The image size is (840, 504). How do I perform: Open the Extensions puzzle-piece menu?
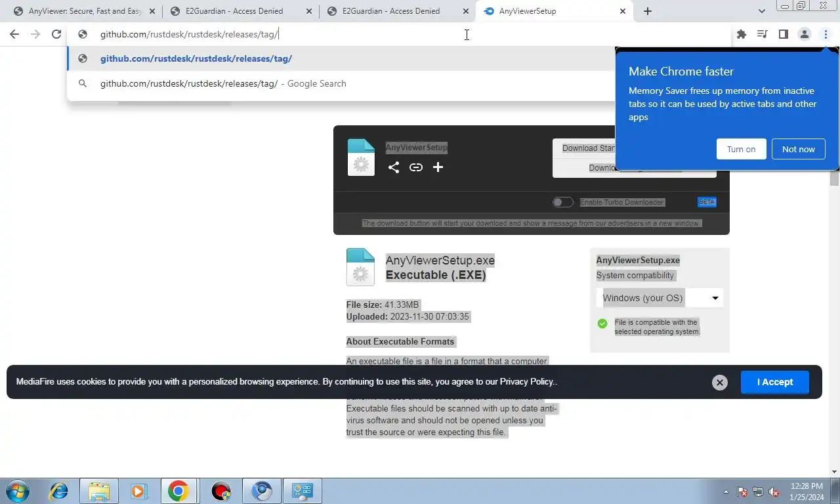click(742, 34)
